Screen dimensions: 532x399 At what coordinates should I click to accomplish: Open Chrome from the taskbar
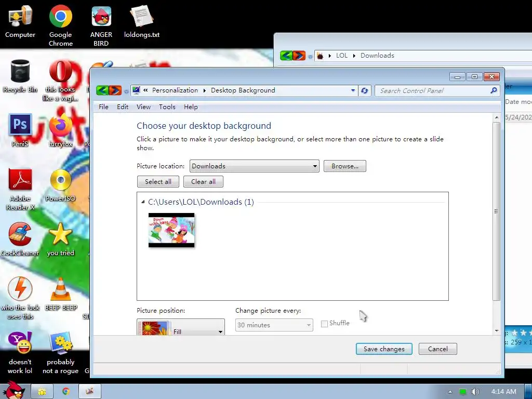(66, 392)
